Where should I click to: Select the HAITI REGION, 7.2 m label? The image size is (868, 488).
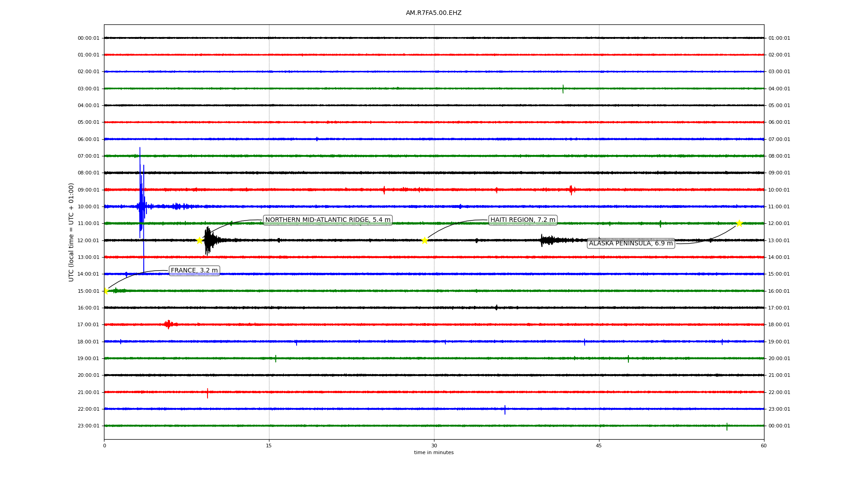(523, 220)
